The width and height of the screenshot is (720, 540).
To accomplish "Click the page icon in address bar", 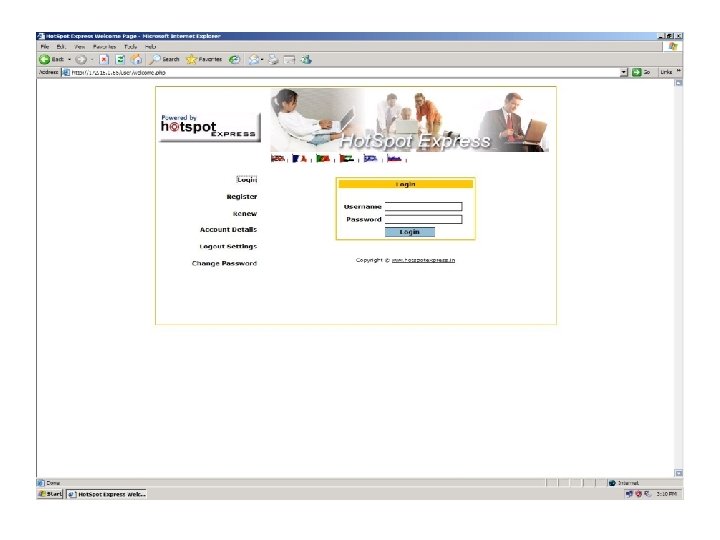I will pyautogui.click(x=66, y=72).
